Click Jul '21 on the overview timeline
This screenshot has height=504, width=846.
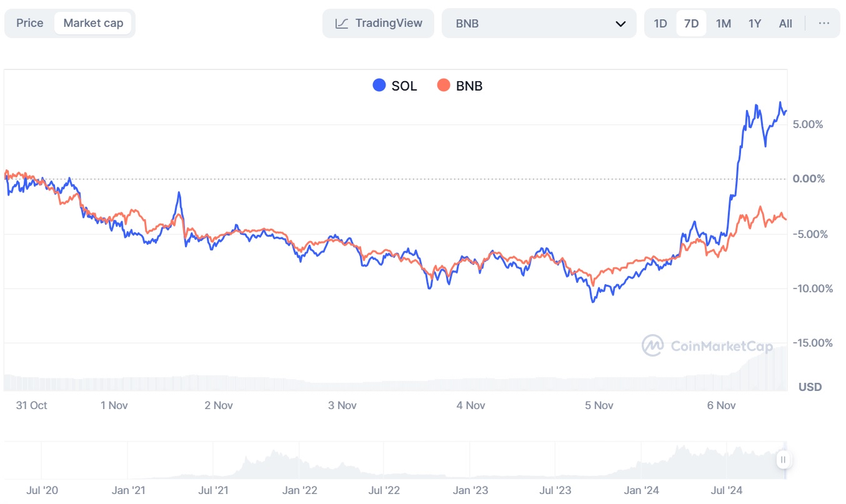pyautogui.click(x=214, y=490)
